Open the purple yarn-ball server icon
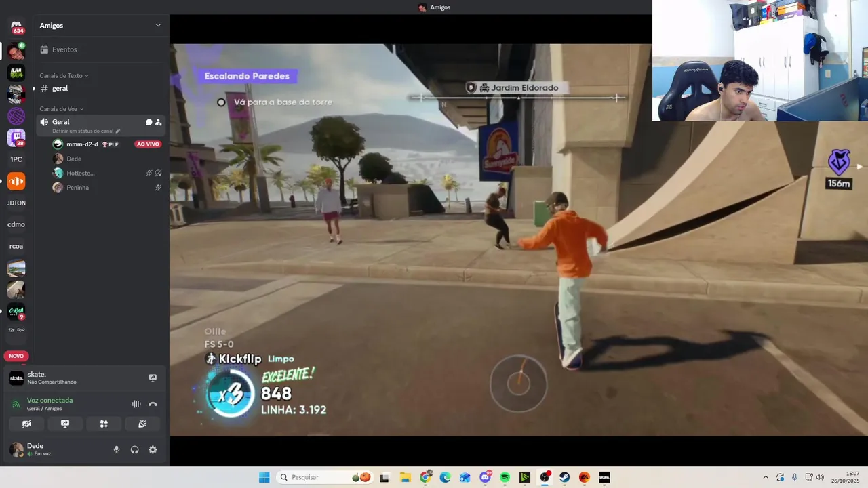 [x=16, y=116]
